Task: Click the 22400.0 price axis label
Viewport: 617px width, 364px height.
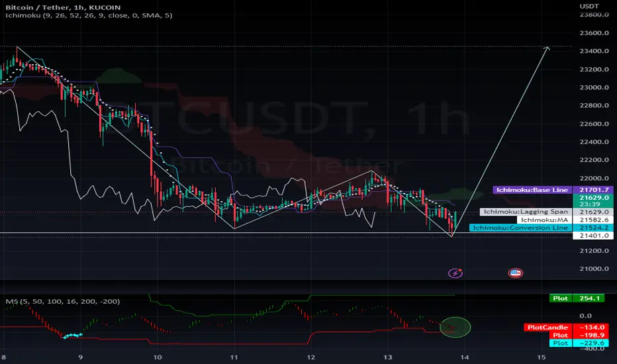Action: (594, 142)
